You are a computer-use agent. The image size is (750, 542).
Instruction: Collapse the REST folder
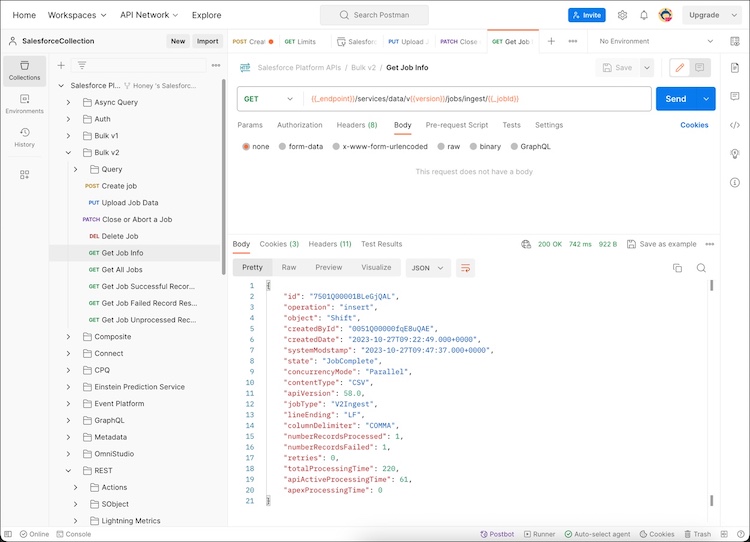pos(68,471)
